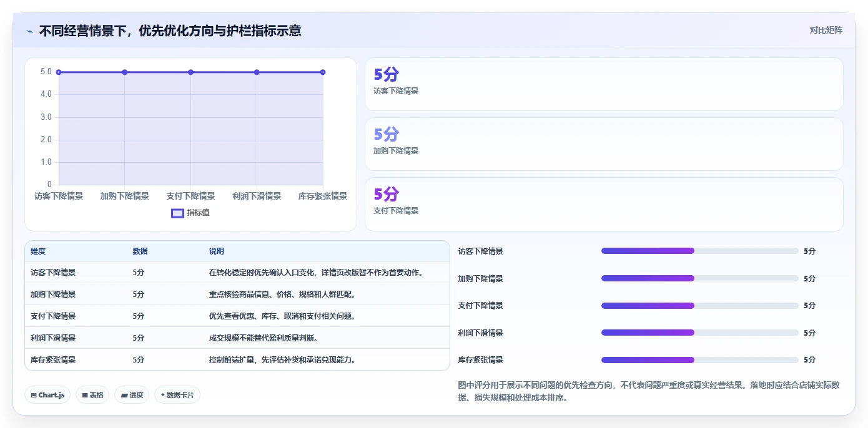Click the 数据 table column header

[x=140, y=251]
